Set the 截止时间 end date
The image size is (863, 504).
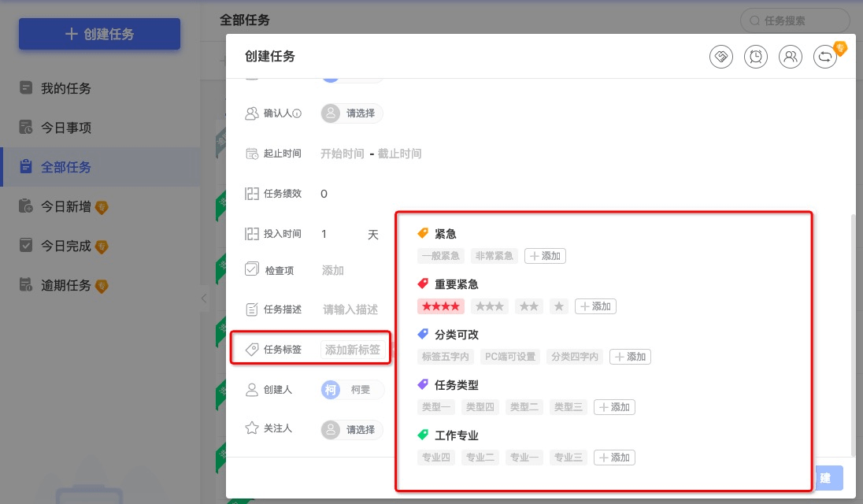[x=399, y=154]
